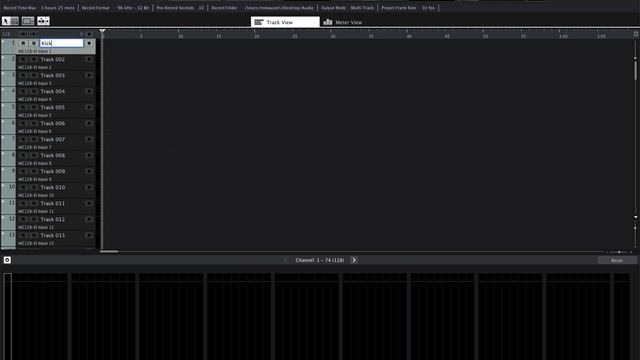
Task: Click the Record Format label in the status bar
Action: tap(96, 8)
